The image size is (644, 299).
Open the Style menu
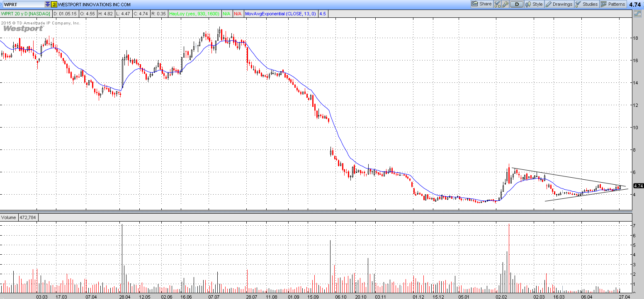click(x=534, y=4)
